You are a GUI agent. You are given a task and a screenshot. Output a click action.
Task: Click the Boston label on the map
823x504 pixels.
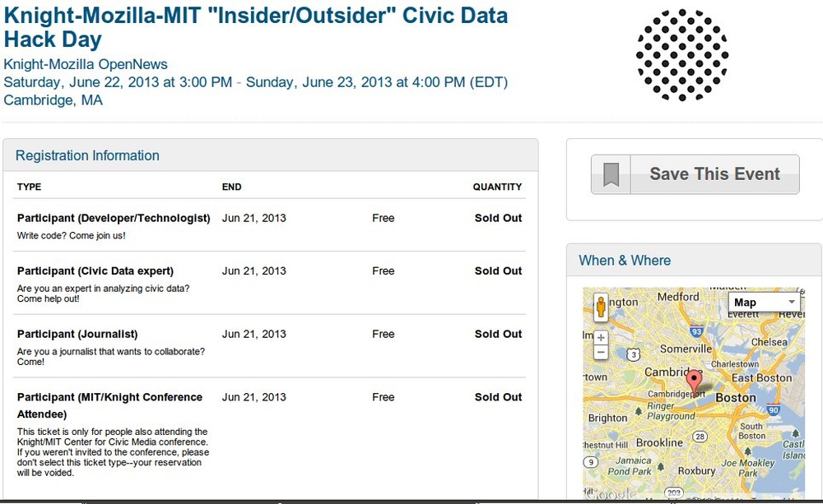click(x=736, y=398)
